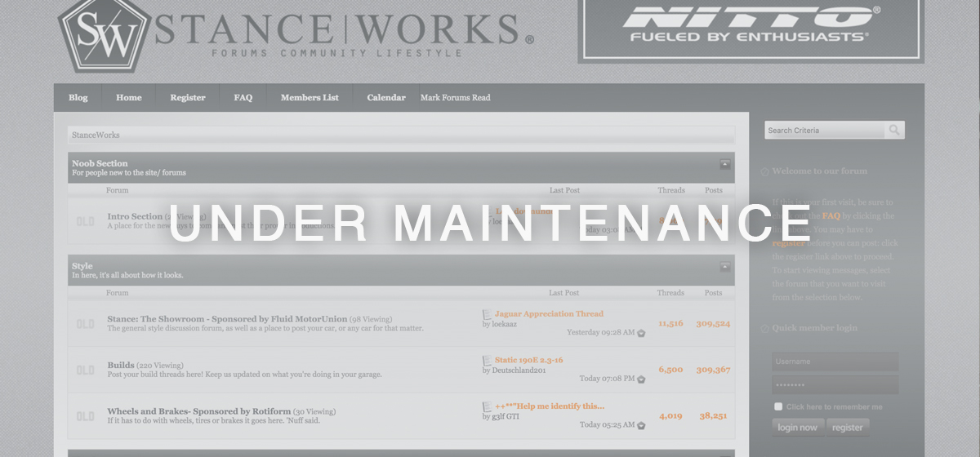Click Mark Forums Read link
Viewport: 980px width, 457px height.
pos(455,98)
